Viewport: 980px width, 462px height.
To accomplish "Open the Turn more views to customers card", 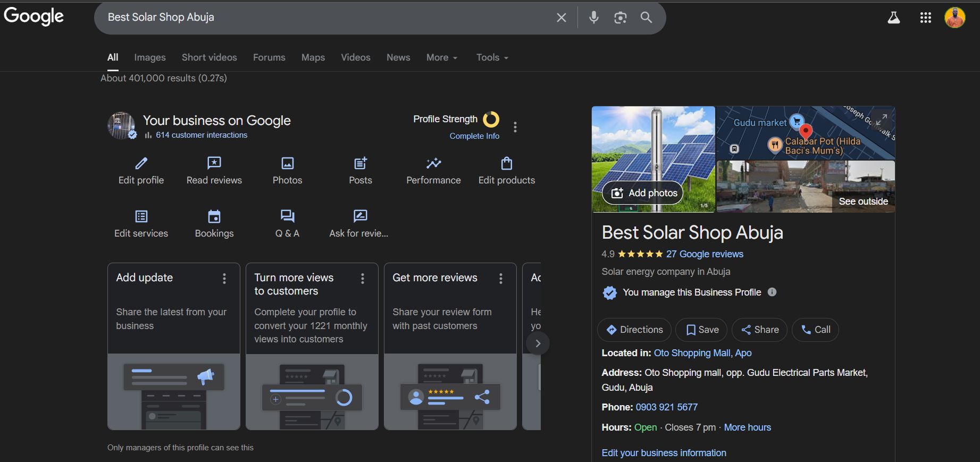I will [312, 346].
